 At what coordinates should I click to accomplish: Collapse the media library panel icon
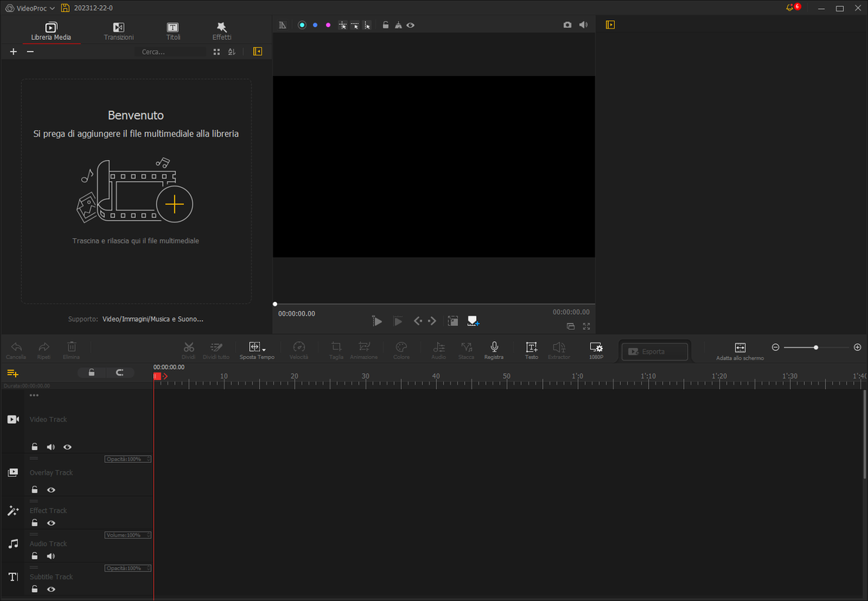(x=258, y=52)
